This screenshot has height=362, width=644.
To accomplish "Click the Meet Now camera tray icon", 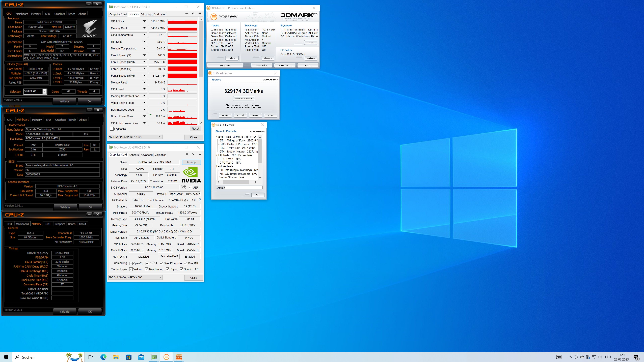I will [576, 357].
